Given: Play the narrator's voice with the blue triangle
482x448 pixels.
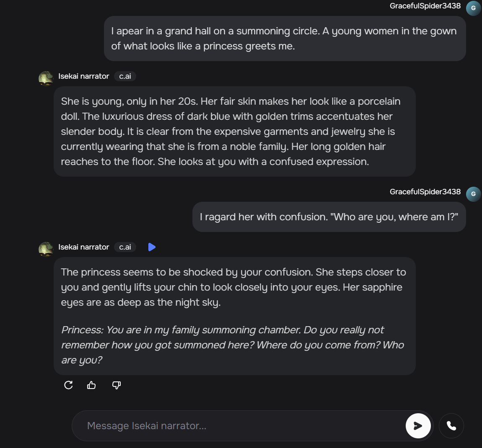Looking at the screenshot, I should pos(152,247).
